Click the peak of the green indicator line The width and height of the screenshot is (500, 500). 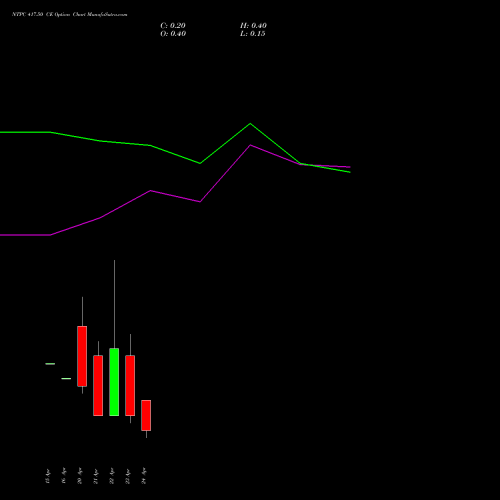point(250,124)
